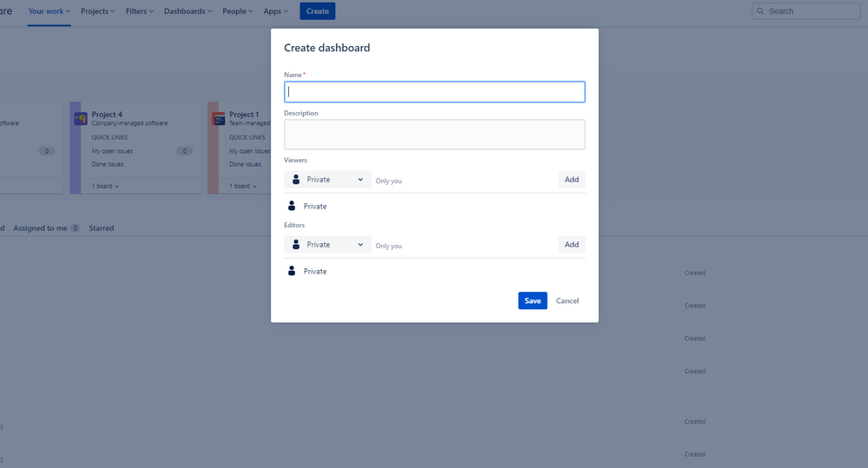Open My open issues in Project 4
This screenshot has width=868, height=468.
point(112,151)
